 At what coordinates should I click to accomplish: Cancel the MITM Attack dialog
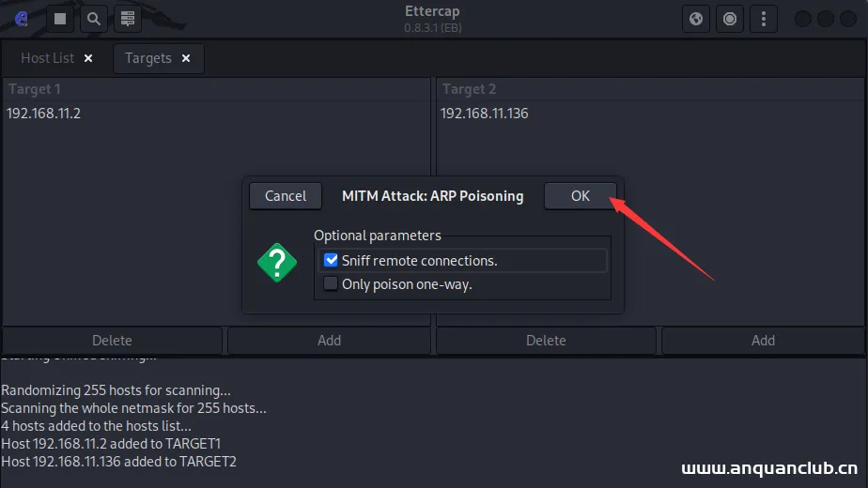(286, 196)
